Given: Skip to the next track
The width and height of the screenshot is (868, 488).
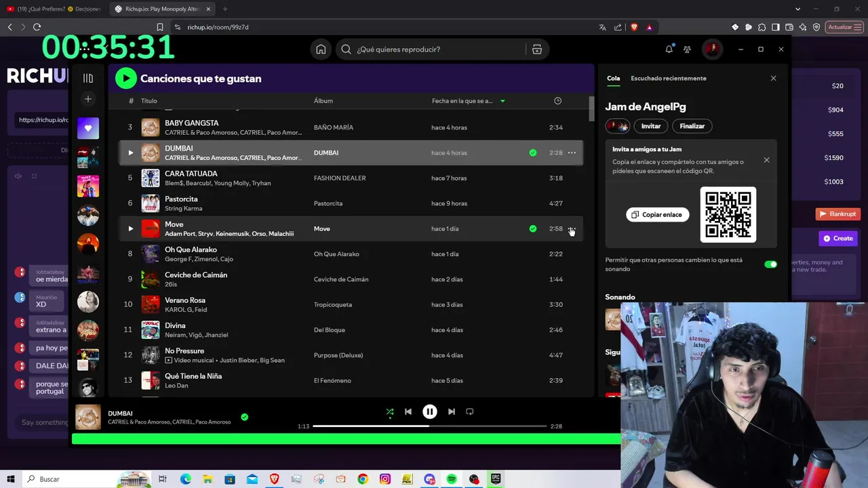Looking at the screenshot, I should pos(451,411).
